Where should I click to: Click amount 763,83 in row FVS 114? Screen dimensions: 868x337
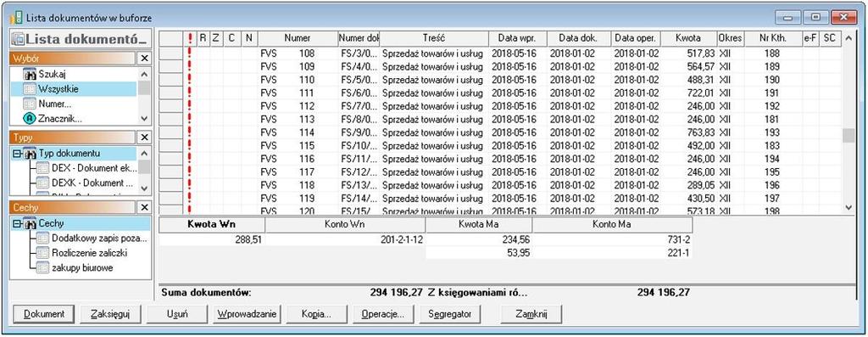[701, 132]
